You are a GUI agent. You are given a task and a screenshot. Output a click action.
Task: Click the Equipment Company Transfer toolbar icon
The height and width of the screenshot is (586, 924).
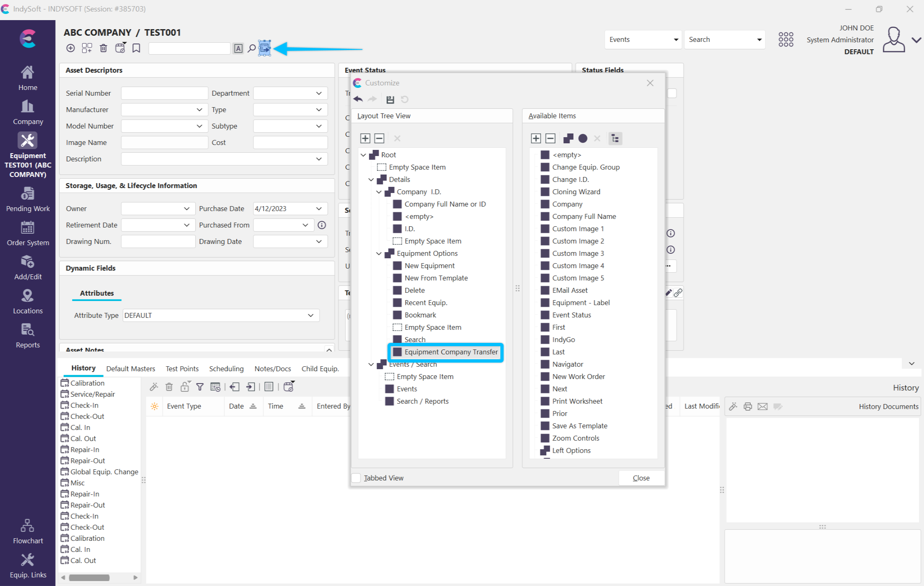(265, 48)
